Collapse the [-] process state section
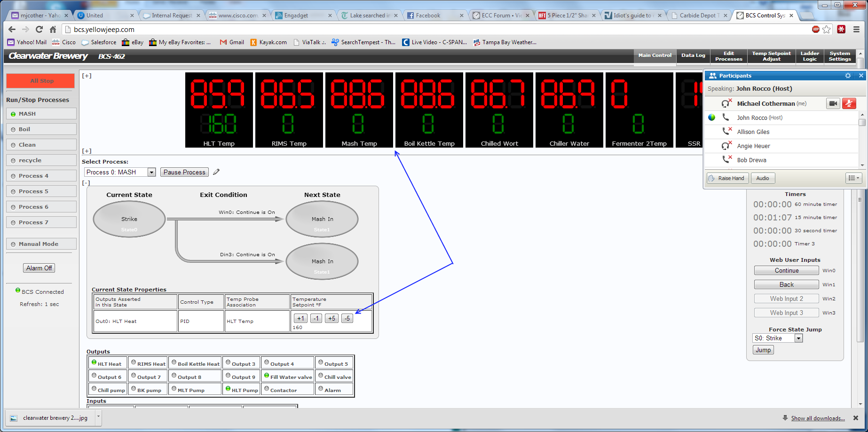The image size is (868, 432). click(86, 183)
